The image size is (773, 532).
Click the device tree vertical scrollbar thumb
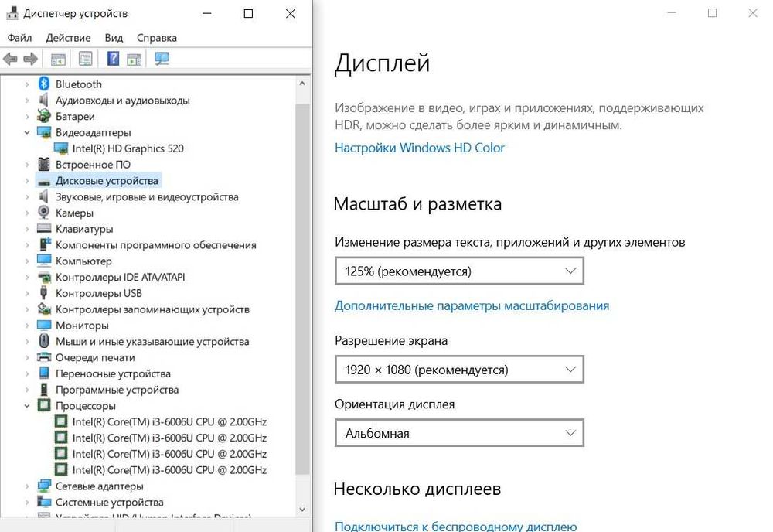[302, 289]
